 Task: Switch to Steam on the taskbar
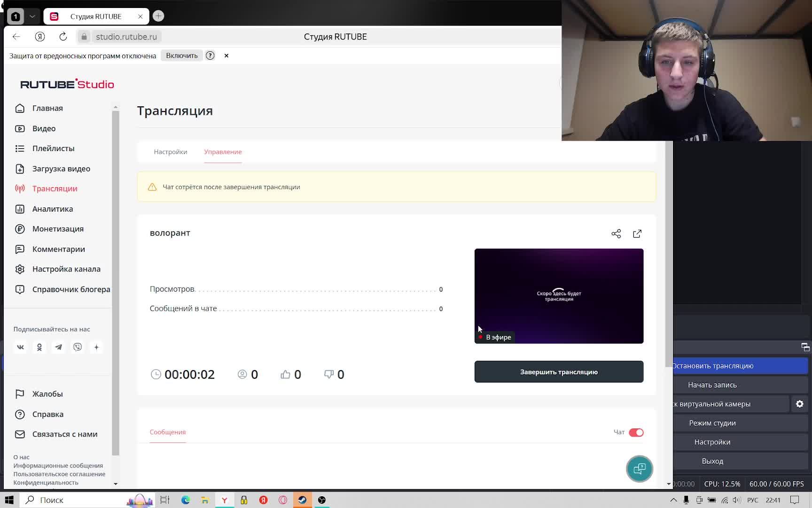[x=302, y=500]
